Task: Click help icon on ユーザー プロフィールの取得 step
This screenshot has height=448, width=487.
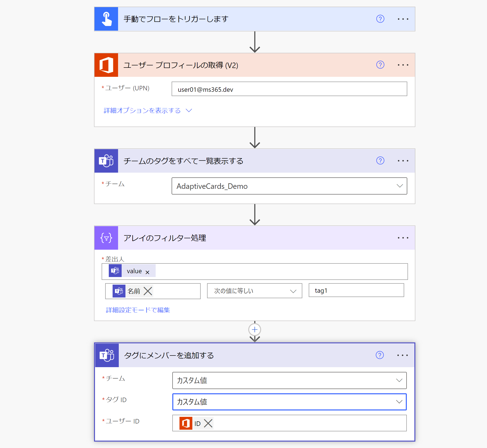Action: coord(380,65)
